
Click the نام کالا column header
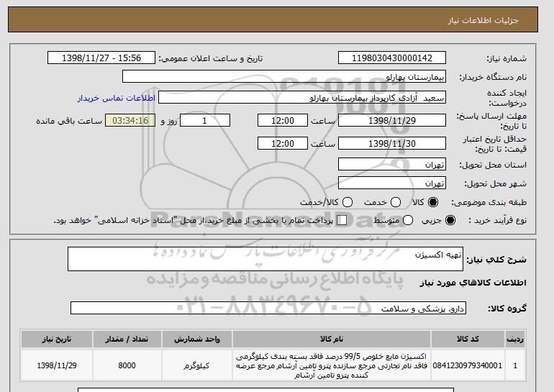click(x=332, y=339)
